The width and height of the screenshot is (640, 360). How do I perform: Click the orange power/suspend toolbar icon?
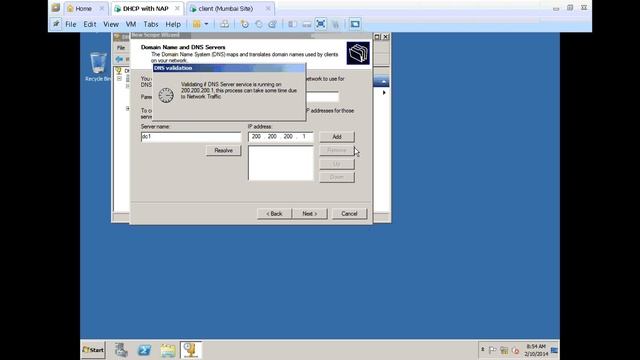(197, 24)
